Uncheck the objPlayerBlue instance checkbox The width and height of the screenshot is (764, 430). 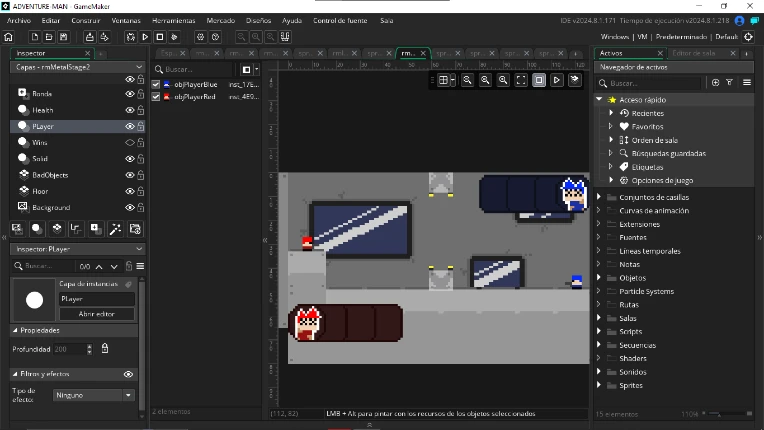(x=156, y=84)
